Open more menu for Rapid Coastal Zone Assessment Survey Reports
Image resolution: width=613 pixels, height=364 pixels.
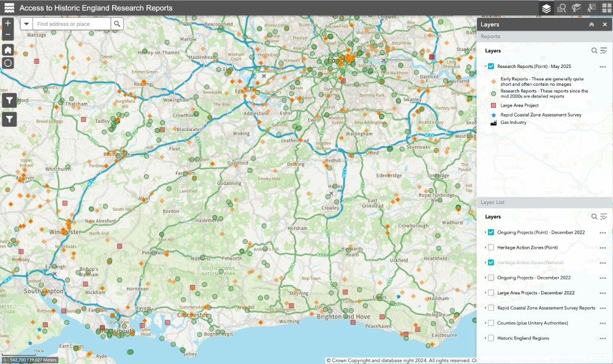tap(603, 308)
